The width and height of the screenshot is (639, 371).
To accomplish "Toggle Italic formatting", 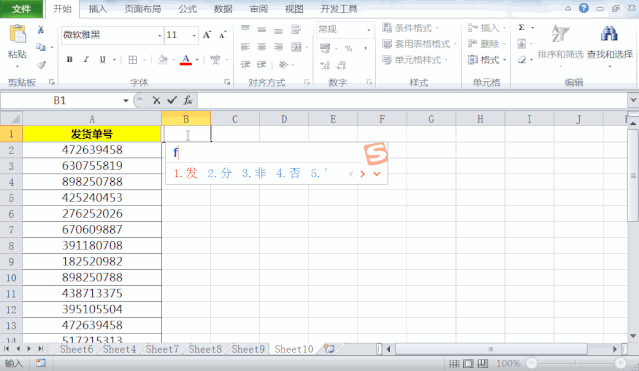I will 86,60.
